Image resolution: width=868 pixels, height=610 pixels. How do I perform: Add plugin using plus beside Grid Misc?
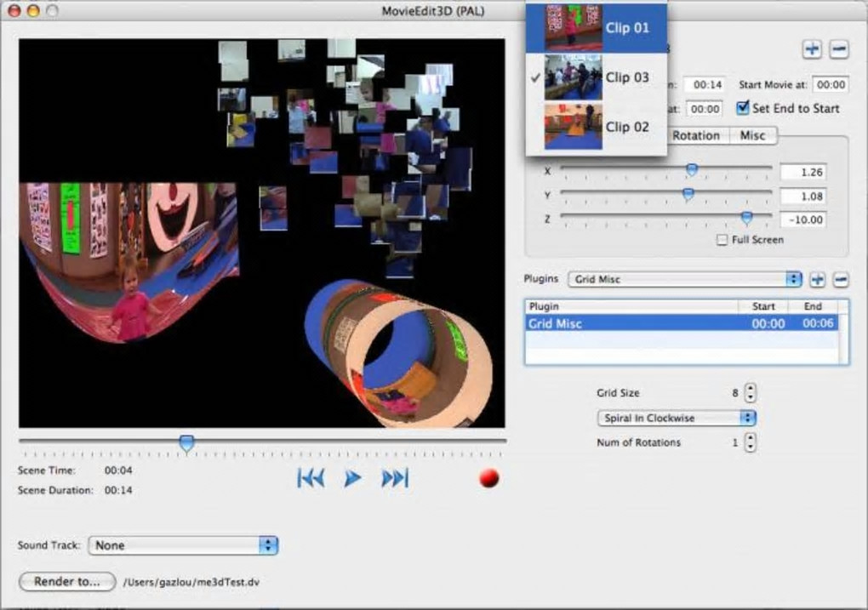817,279
